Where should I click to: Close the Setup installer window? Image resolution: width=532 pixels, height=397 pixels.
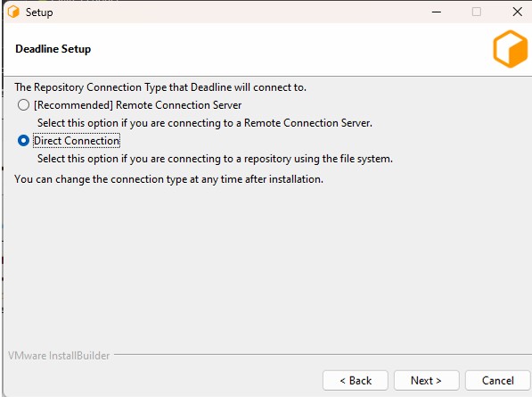coord(517,12)
